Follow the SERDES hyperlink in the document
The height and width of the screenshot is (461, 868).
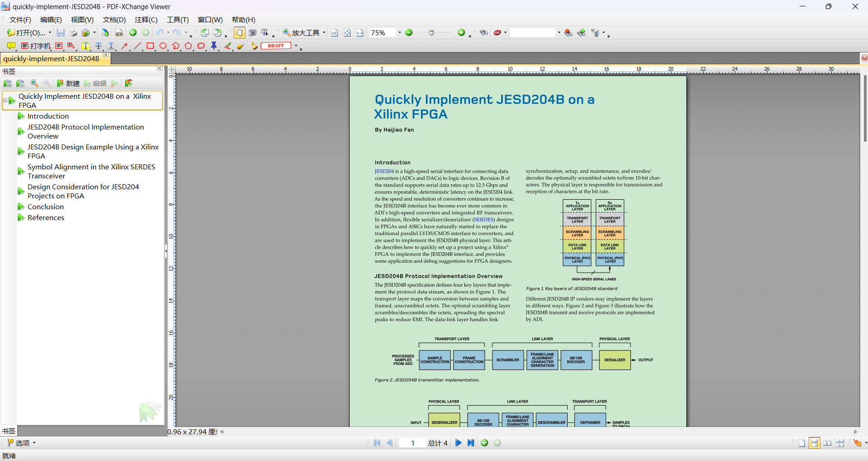click(x=484, y=220)
